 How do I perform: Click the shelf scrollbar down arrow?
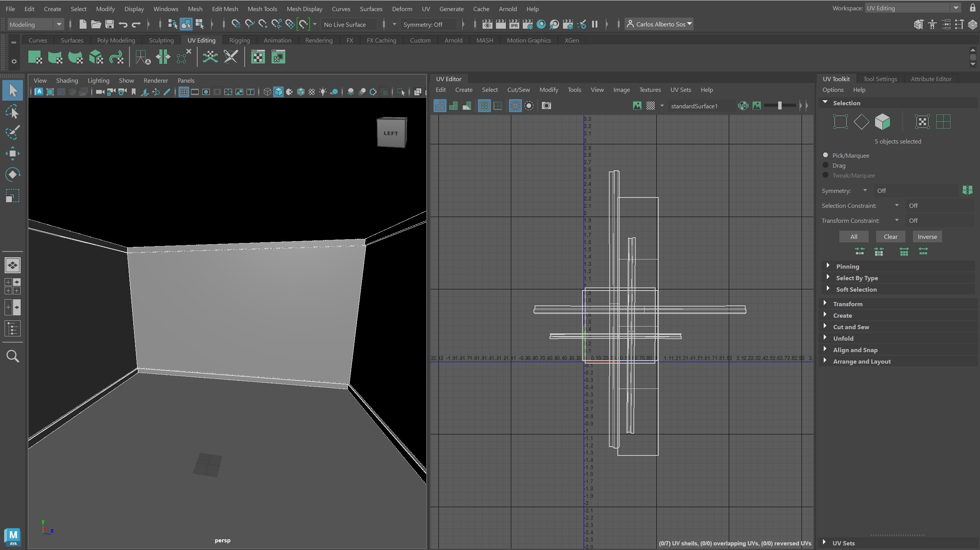click(973, 64)
